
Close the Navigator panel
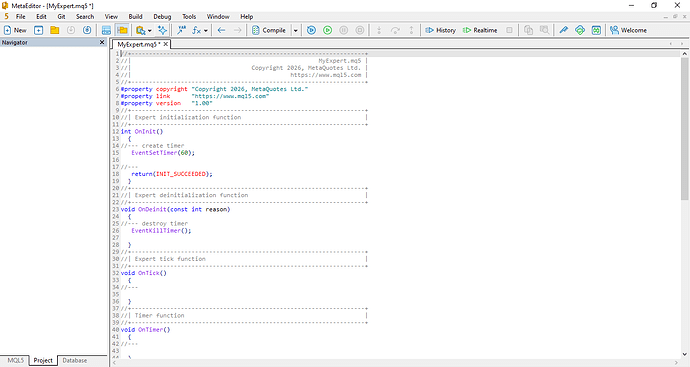pos(102,42)
